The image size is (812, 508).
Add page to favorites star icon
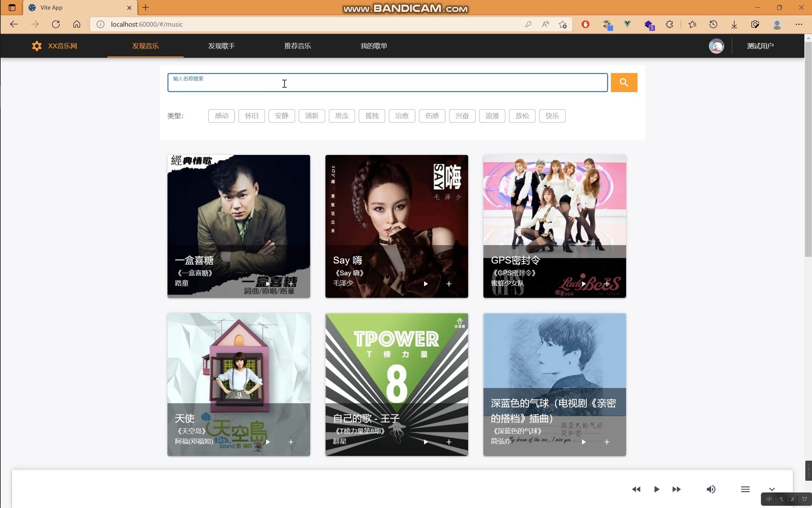pos(563,24)
